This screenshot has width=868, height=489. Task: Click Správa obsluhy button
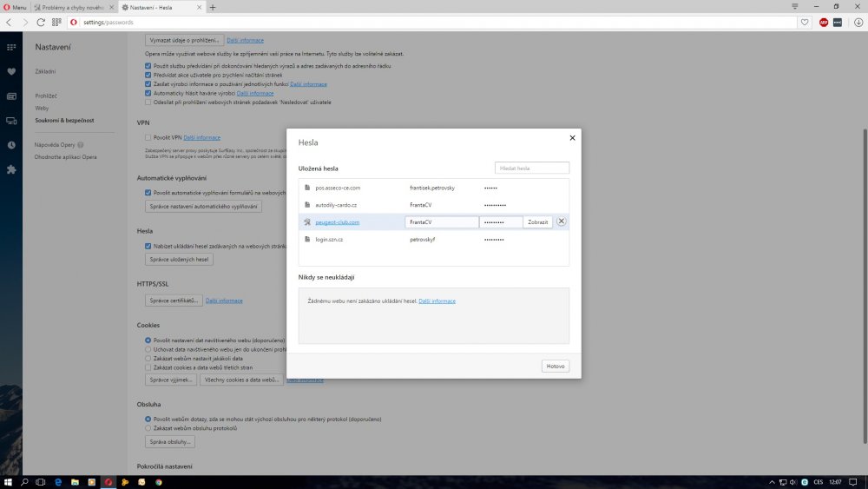[170, 442]
